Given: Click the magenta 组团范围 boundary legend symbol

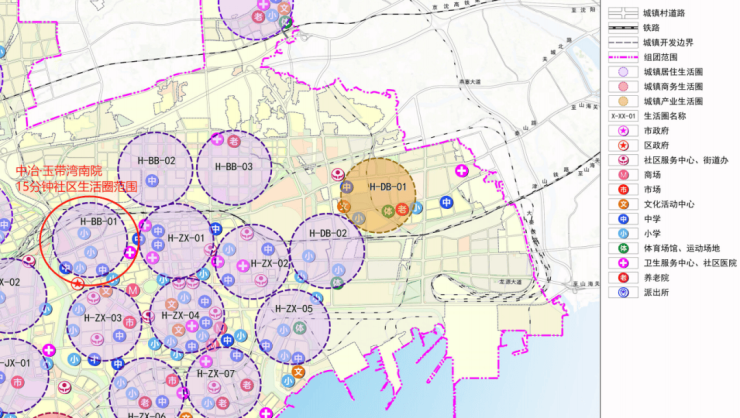Looking at the screenshot, I should point(623,57).
